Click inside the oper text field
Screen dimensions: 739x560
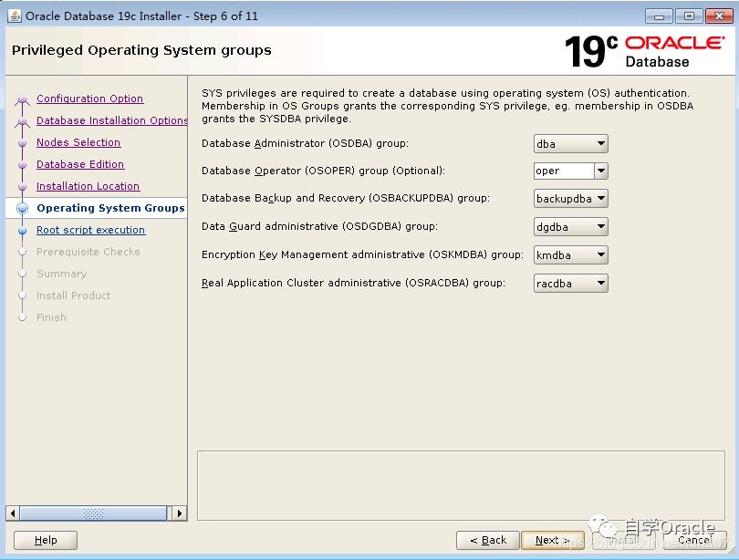coord(563,171)
